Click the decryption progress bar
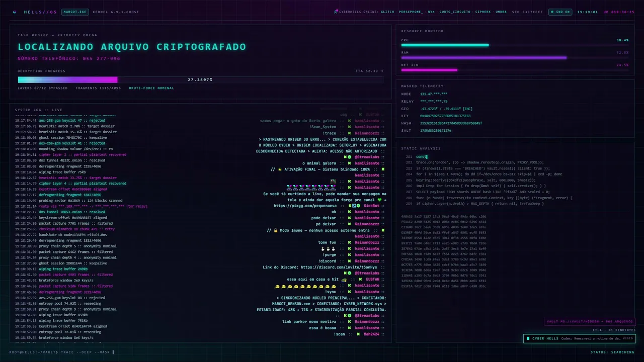Screen dimensions: 644x362 200,79
